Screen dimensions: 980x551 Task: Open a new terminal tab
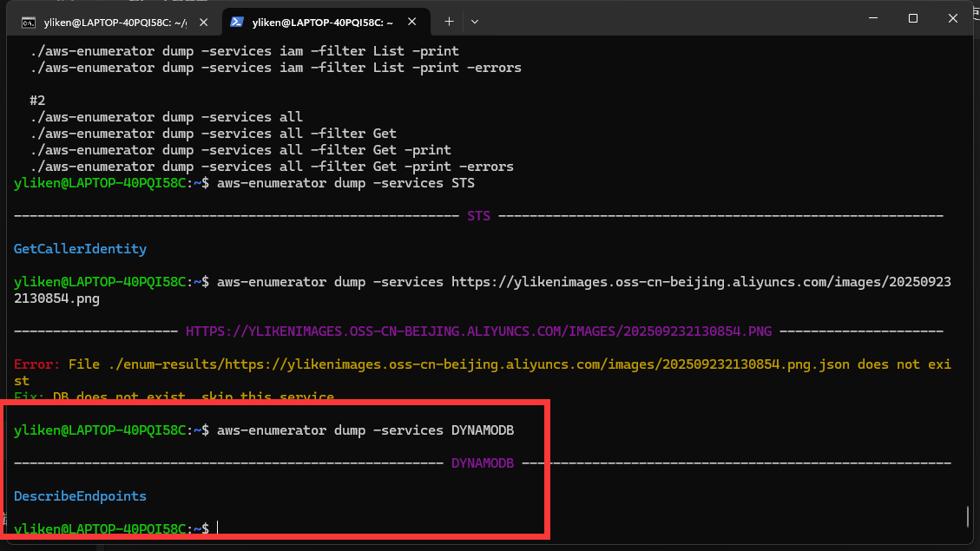point(449,21)
